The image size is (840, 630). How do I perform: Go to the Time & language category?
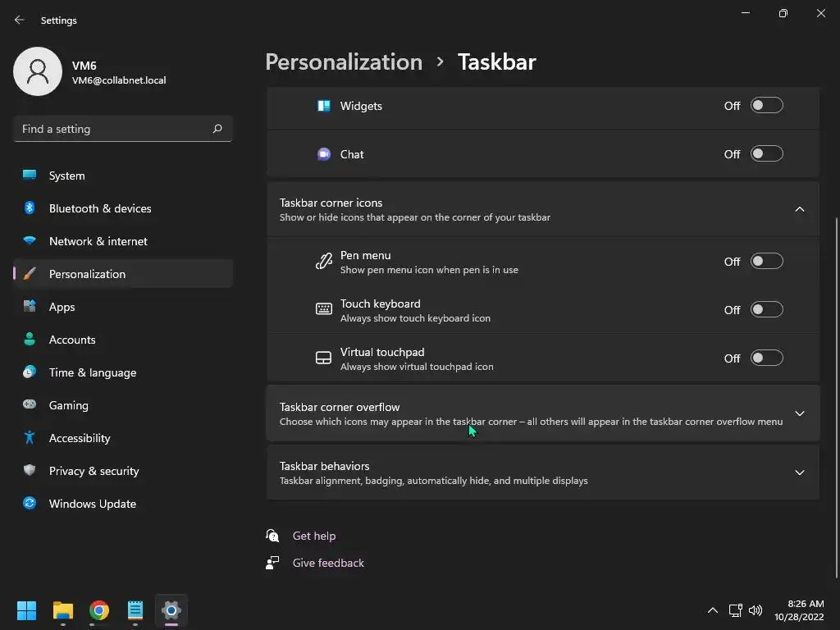point(92,372)
